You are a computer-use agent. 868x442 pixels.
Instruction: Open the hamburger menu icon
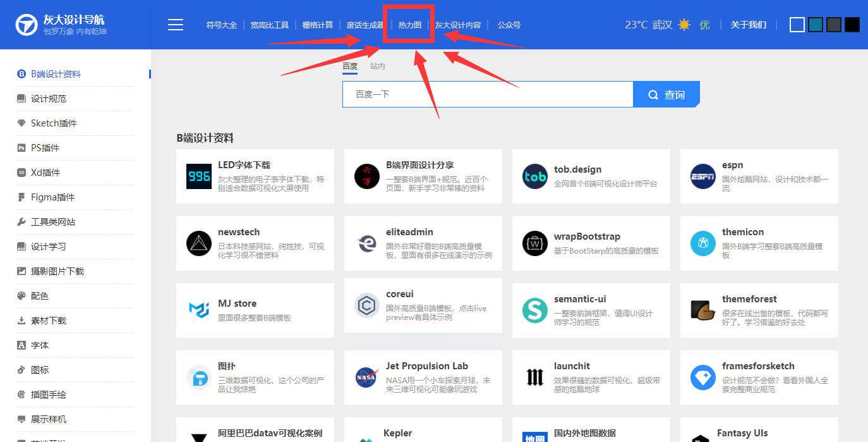point(176,25)
